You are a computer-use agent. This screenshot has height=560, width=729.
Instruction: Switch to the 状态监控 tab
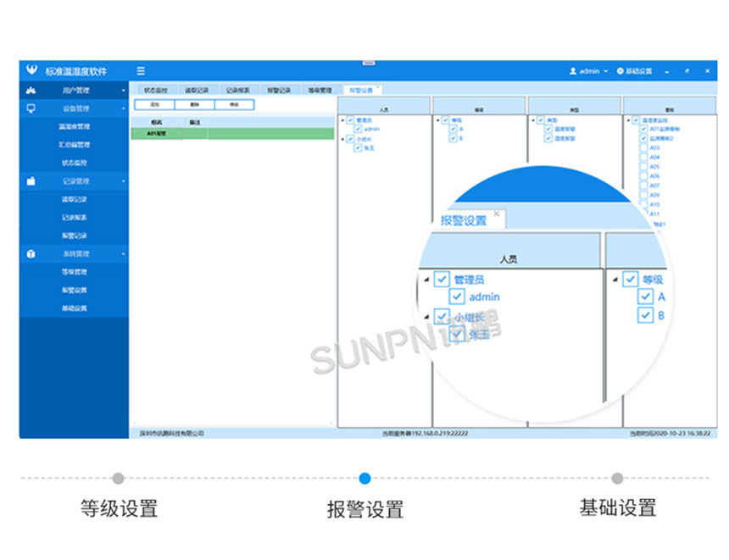[x=155, y=89]
